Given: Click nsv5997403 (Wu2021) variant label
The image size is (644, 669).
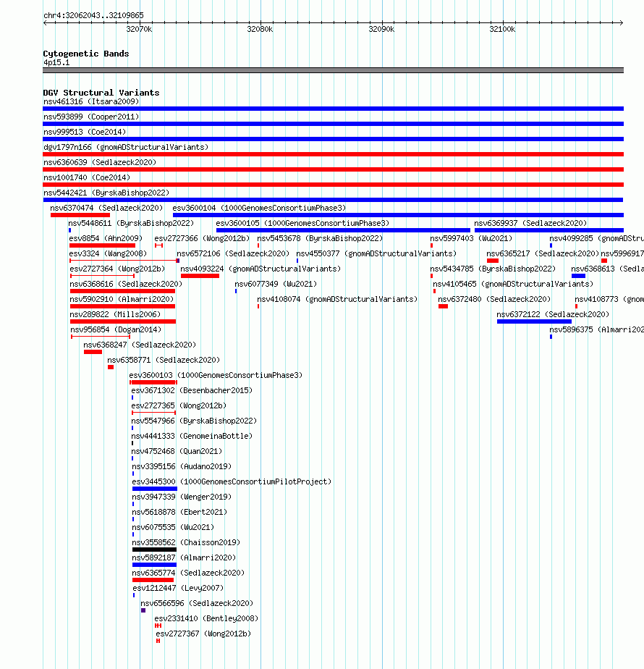Looking at the screenshot, I should click(471, 238).
